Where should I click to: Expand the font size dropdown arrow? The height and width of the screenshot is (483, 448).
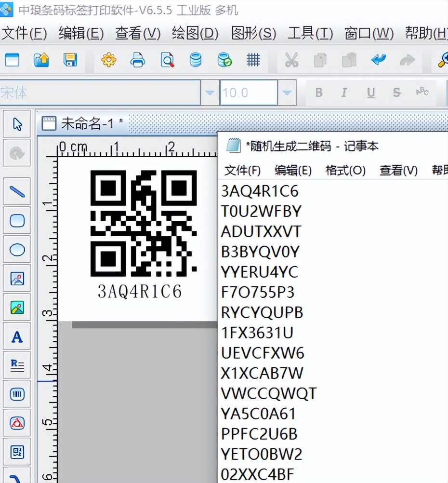(287, 93)
